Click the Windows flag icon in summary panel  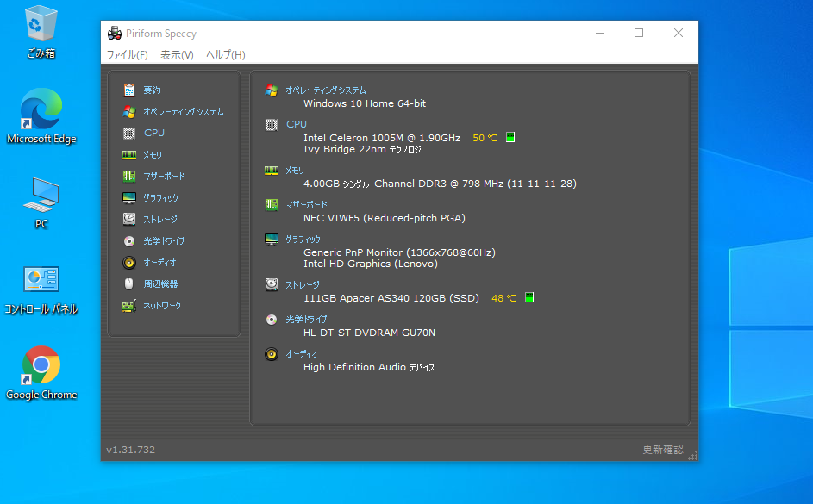272,90
